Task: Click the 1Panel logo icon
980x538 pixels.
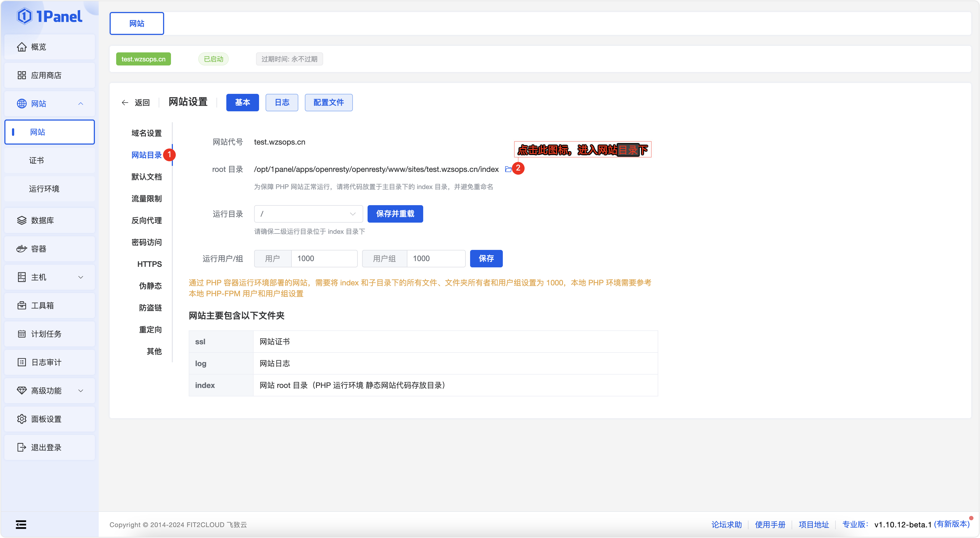Action: pyautogui.click(x=25, y=16)
